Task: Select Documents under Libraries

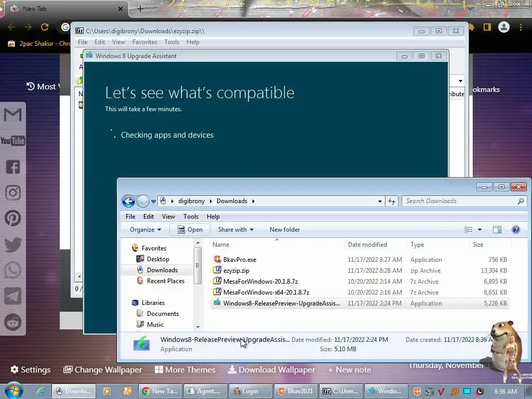Action: point(163,313)
